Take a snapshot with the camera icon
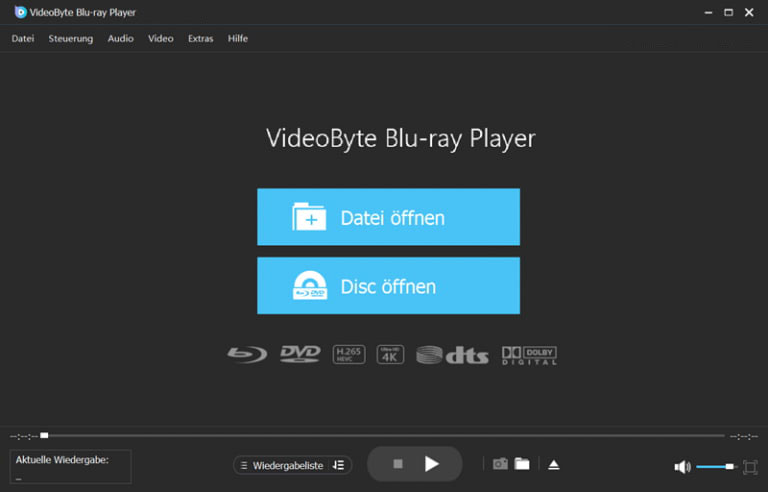Viewport: 768px width, 492px height. [x=500, y=464]
